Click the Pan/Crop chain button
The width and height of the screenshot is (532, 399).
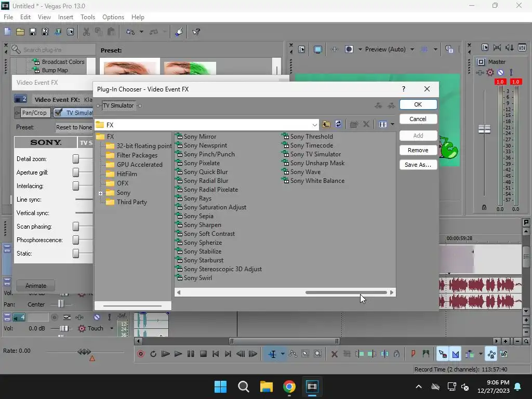coord(34,113)
